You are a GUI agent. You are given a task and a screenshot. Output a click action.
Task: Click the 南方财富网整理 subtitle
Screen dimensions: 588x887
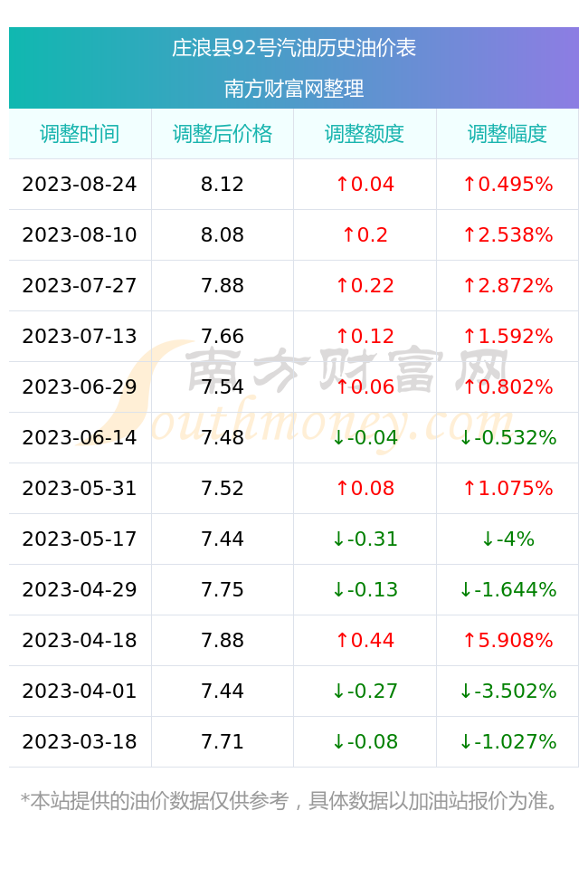click(294, 89)
